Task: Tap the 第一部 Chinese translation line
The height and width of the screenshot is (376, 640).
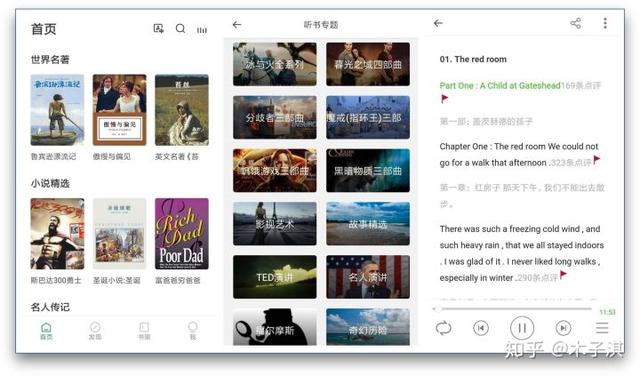Action: tap(486, 122)
